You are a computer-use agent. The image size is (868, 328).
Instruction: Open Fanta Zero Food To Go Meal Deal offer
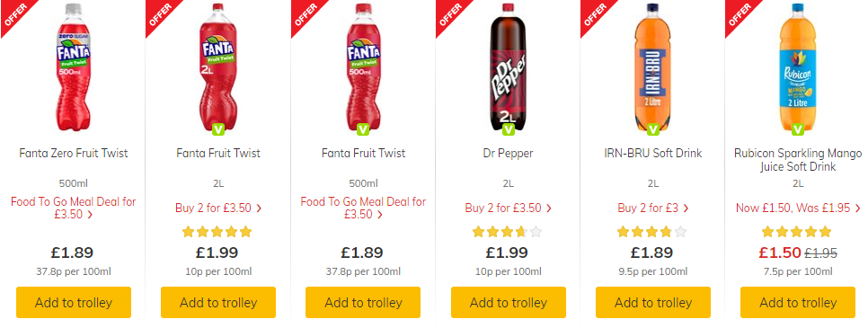pos(74,208)
